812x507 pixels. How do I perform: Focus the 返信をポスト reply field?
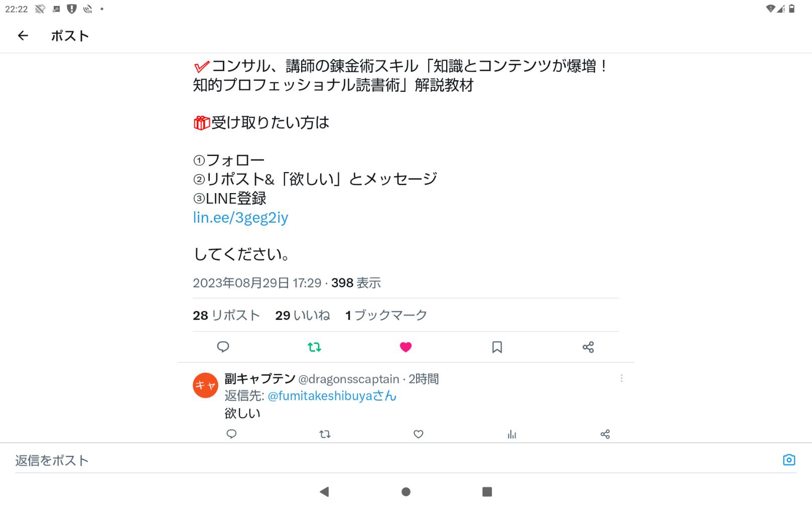[396, 460]
